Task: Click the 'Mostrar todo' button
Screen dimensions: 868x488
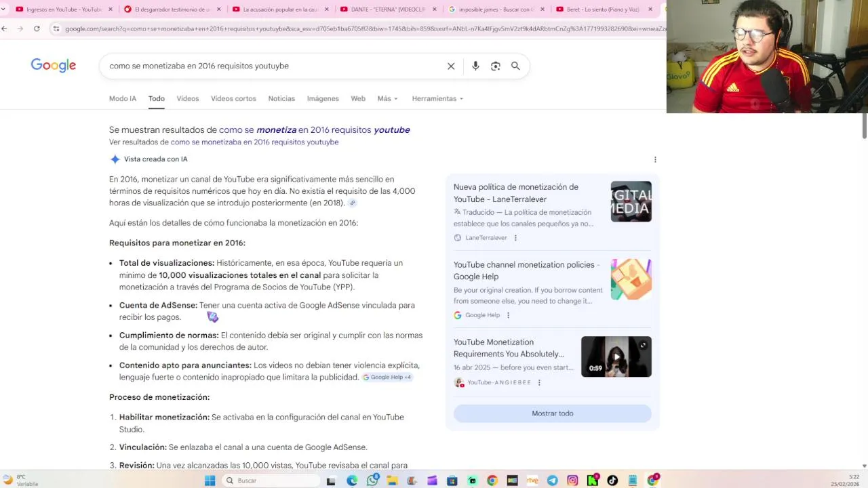Action: tap(553, 413)
